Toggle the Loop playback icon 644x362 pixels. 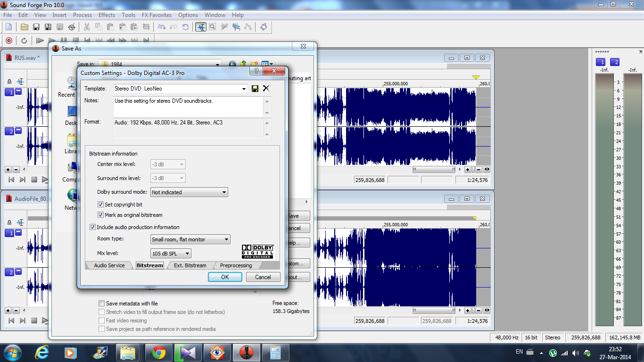(x=24, y=41)
